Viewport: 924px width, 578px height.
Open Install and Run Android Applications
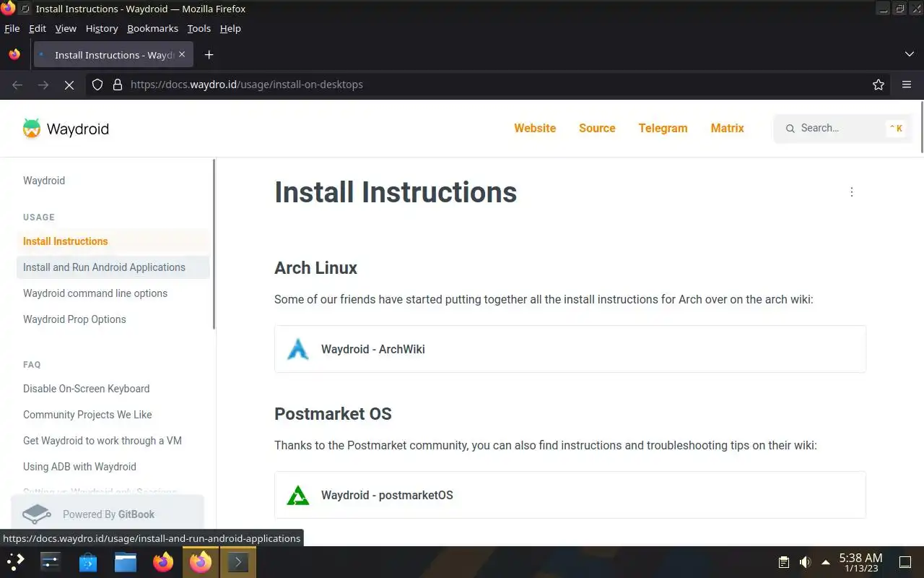tap(113, 267)
